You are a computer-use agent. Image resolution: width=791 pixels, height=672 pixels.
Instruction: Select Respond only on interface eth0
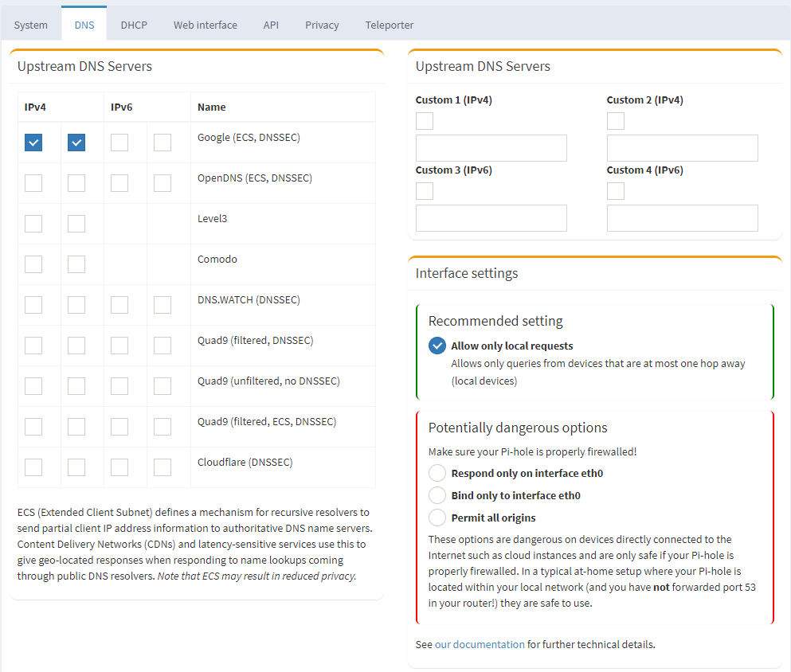pos(437,474)
